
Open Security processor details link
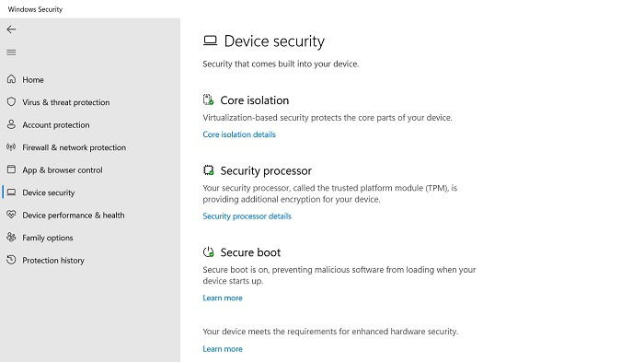247,216
